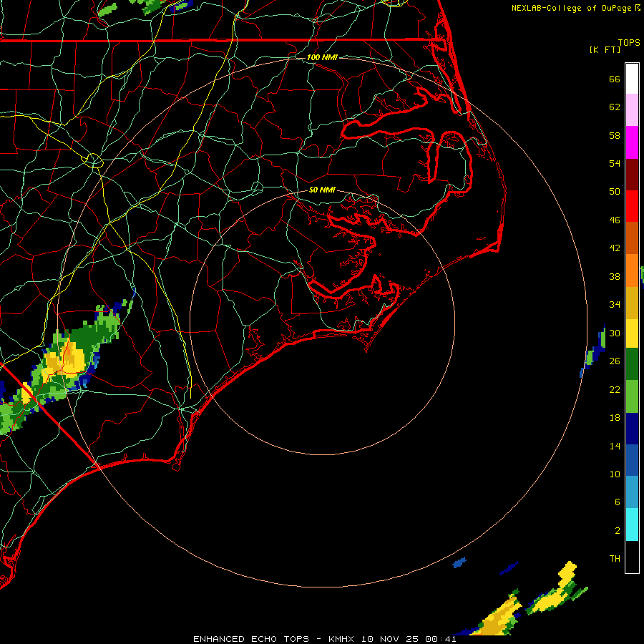Viewport: 644px width, 644px height.
Task: Click the TOPS legend heading
Action: 629,42
